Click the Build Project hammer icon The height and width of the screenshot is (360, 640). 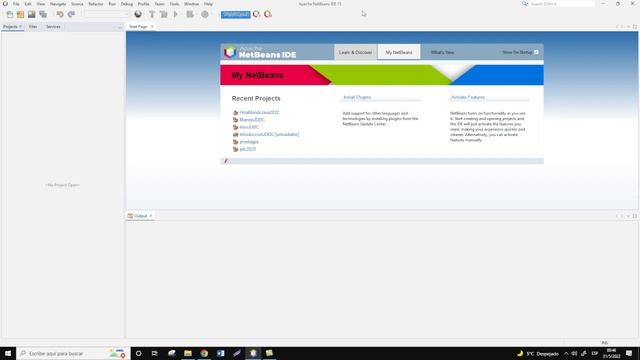152,14
